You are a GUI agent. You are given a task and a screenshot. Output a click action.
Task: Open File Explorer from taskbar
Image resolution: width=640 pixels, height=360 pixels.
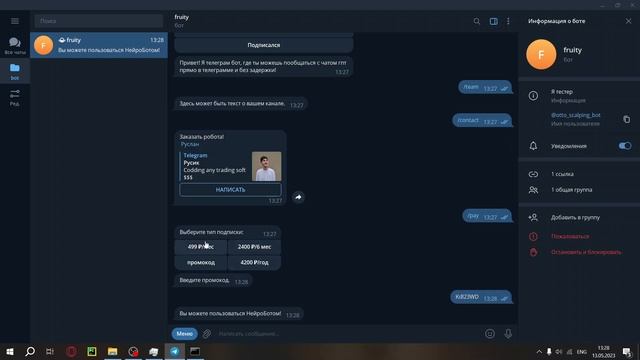pos(112,351)
